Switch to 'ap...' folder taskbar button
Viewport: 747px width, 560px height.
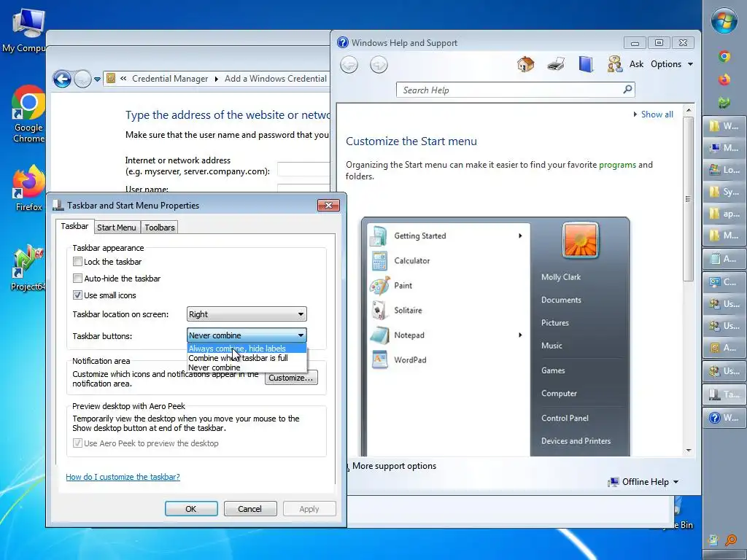point(724,214)
